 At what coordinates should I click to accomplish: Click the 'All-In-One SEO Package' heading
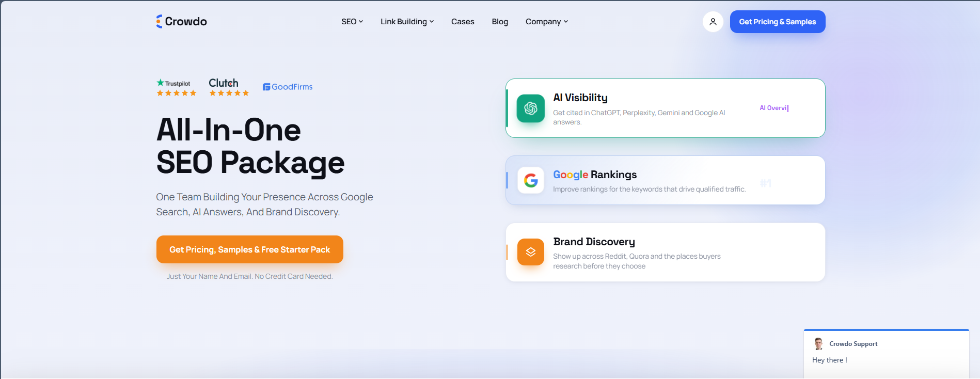tap(250, 146)
